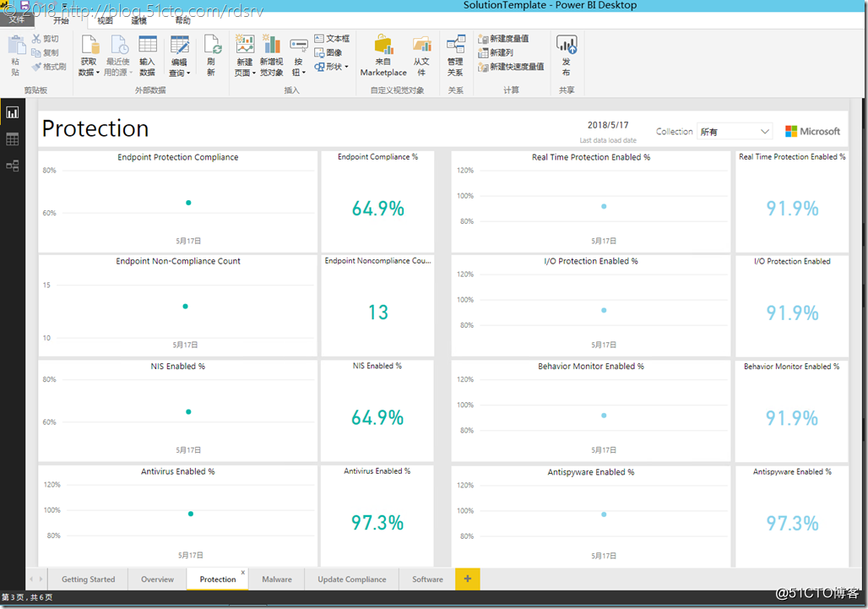Click the Buttons (按钮) ribbon icon

tap(298, 44)
